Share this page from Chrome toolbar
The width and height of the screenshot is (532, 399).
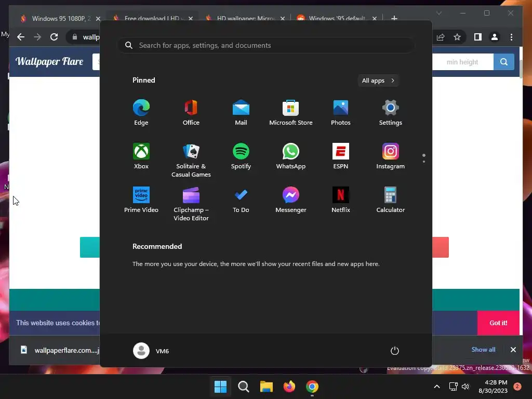(x=441, y=37)
